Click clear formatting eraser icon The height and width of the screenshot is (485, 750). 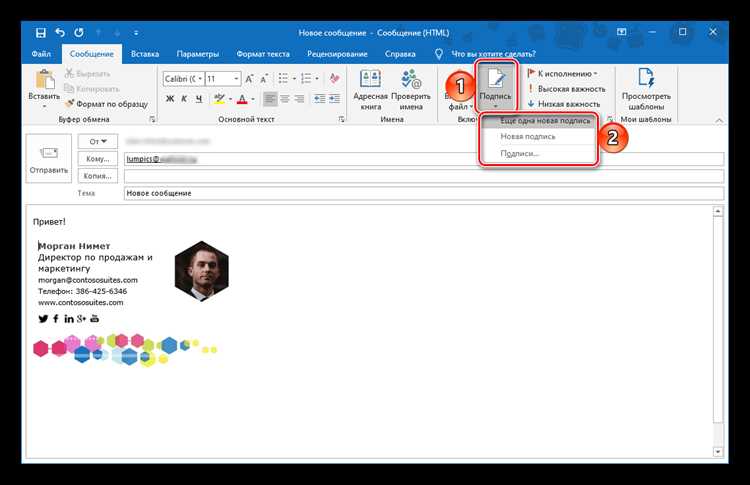(334, 78)
